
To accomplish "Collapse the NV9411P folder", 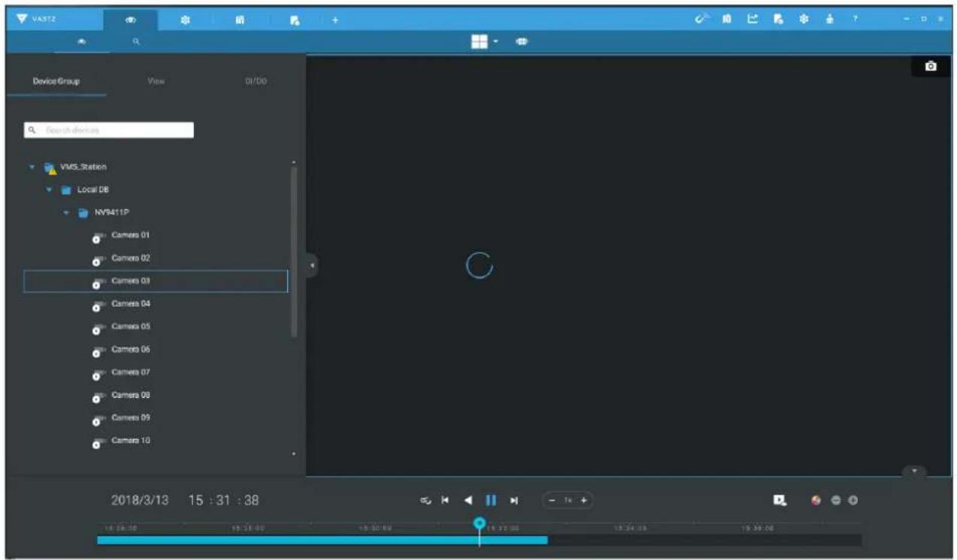I will point(67,213).
